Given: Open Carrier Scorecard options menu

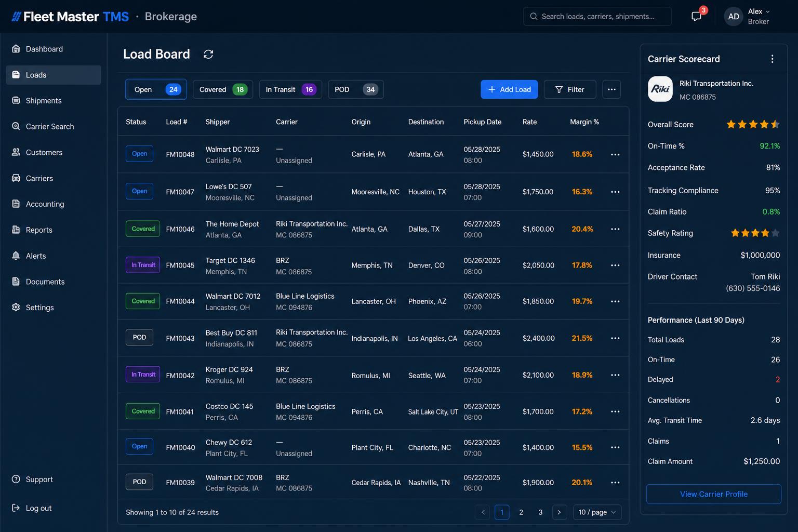Looking at the screenshot, I should click(772, 59).
